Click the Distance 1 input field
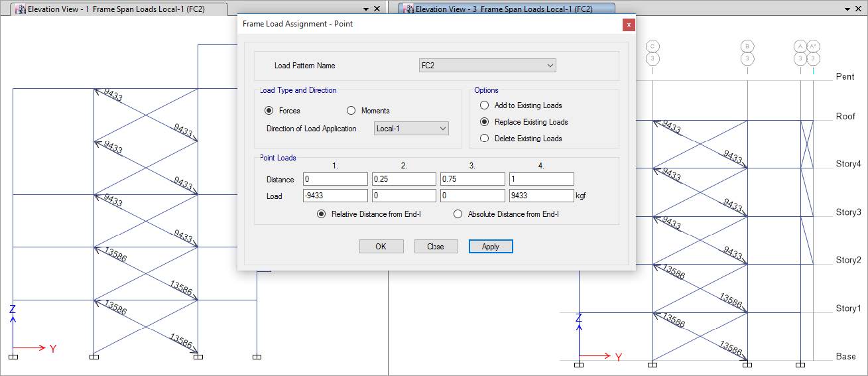Screen dimensions: 868x376 (336, 179)
